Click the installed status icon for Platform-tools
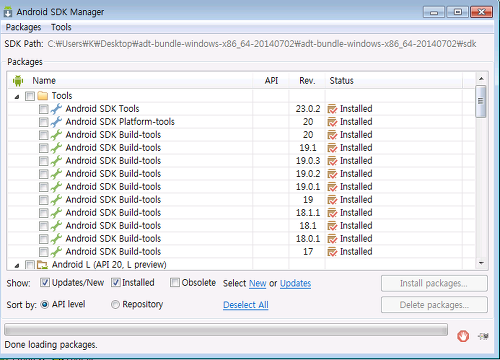Image resolution: width=500 pixels, height=360 pixels. point(332,122)
